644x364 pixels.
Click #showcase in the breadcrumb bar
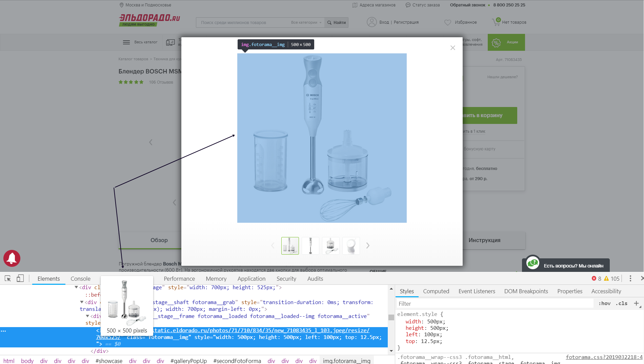pos(109,361)
